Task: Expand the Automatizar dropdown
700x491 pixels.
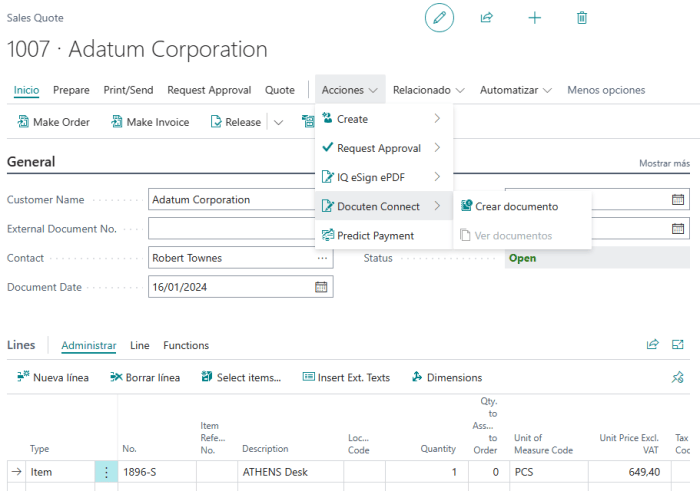Action: pos(516,90)
